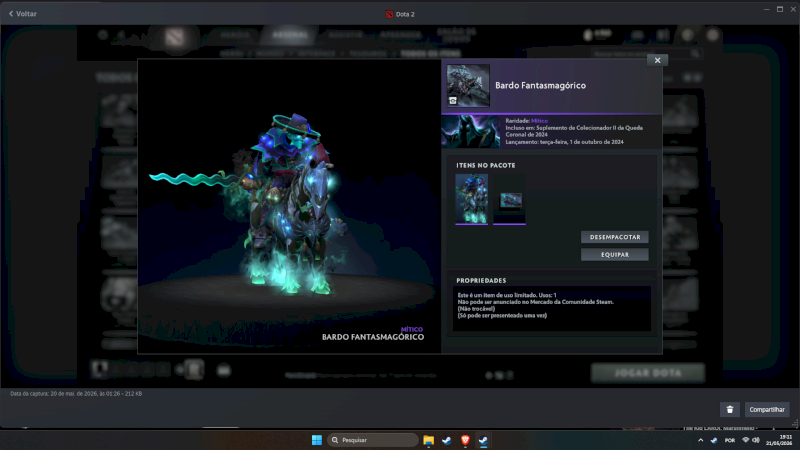The width and height of the screenshot is (800, 450).
Task: Go back with the Voltar button
Action: click(x=23, y=14)
